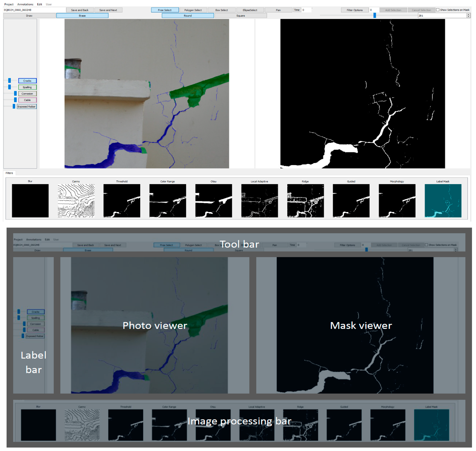
Task: Select the Free Select tool
Action: pos(165,10)
